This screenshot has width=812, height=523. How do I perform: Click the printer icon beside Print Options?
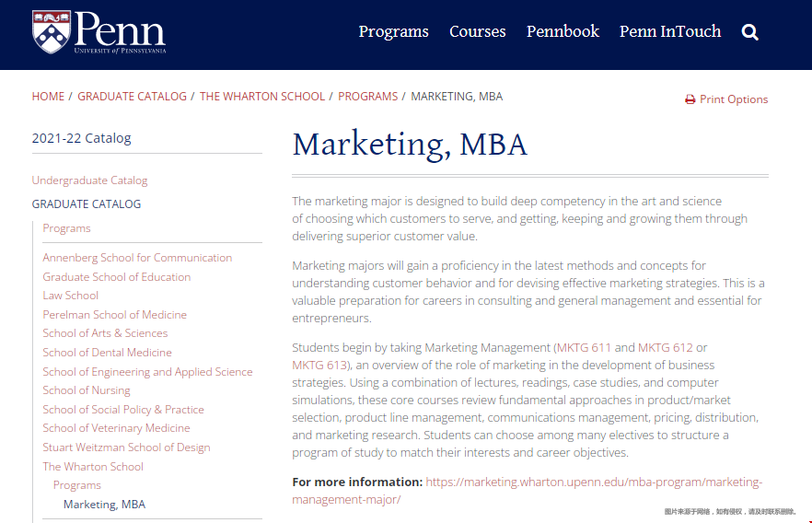point(690,99)
